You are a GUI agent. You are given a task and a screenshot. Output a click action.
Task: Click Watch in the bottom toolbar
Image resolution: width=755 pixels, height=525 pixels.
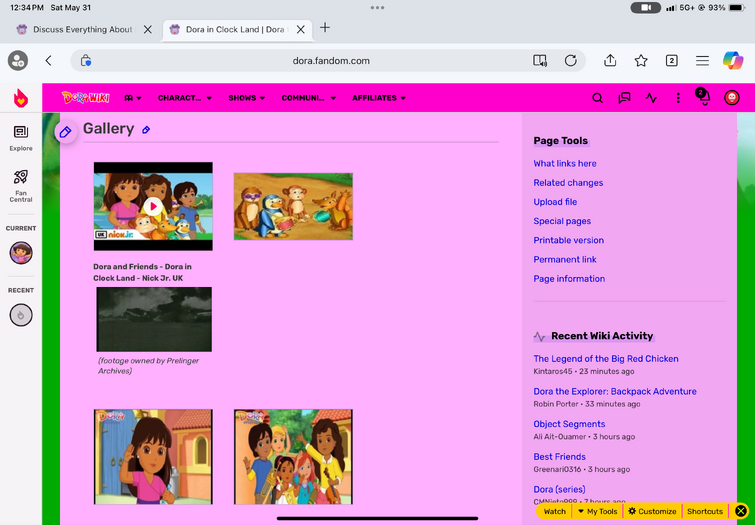(x=555, y=512)
